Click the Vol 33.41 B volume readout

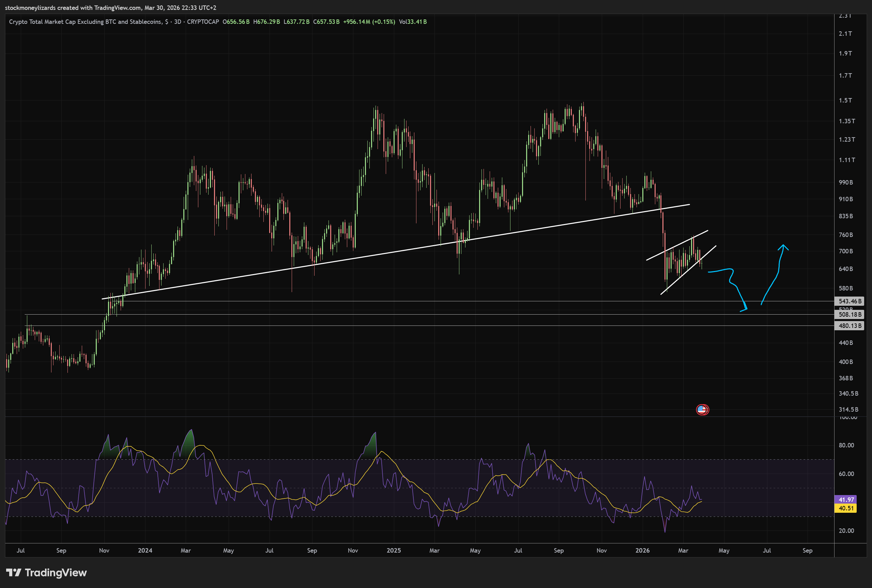click(413, 22)
